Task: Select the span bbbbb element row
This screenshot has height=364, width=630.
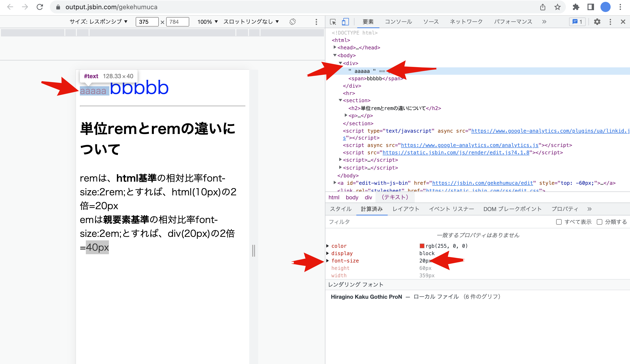Action: (x=376, y=78)
